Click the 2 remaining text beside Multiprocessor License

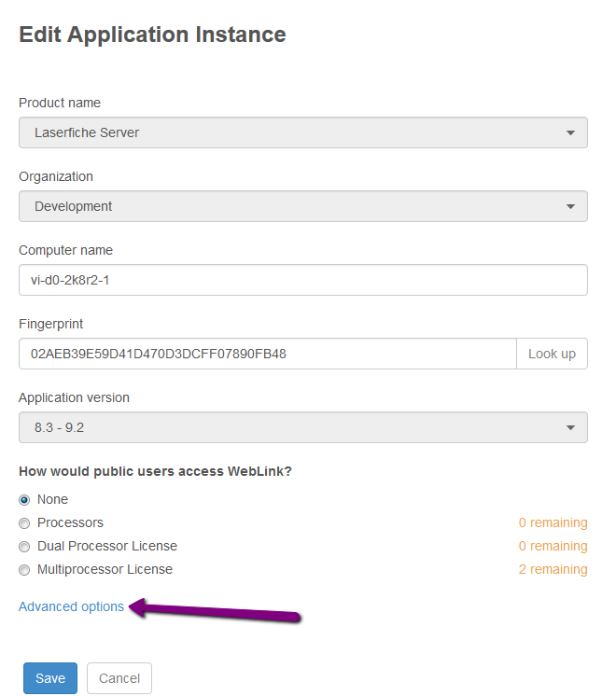coord(553,569)
